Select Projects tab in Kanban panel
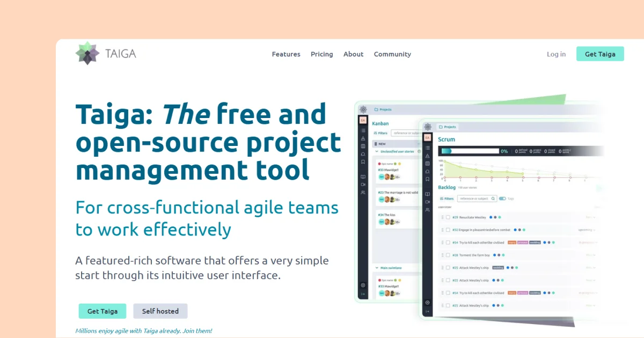This screenshot has height=338, width=644. [383, 109]
